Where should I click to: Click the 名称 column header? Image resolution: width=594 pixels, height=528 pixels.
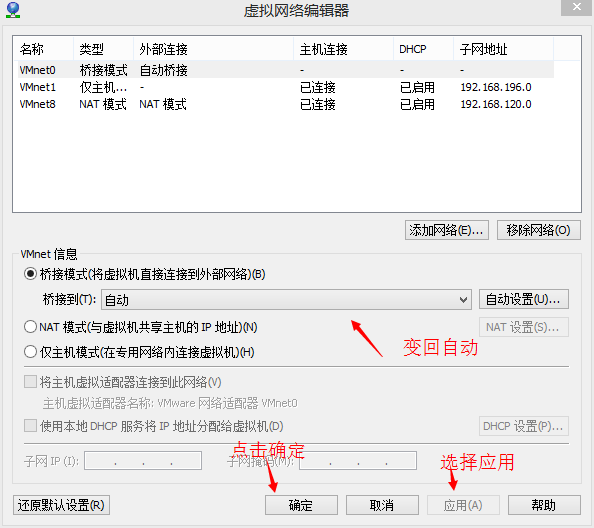click(43, 49)
